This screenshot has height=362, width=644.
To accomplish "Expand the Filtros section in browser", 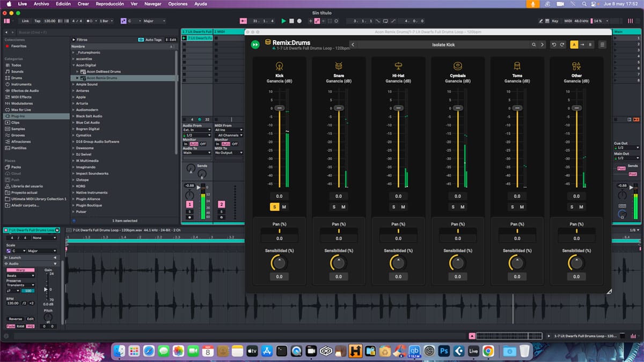I will tap(74, 40).
